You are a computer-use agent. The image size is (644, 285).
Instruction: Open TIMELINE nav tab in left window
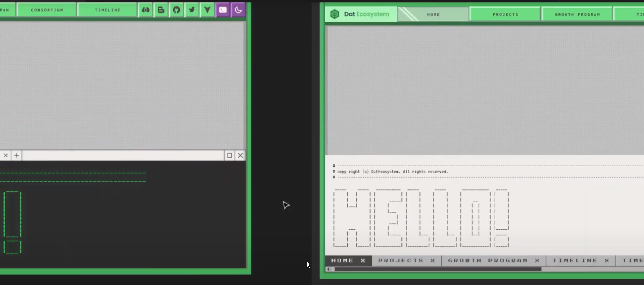pos(108,10)
